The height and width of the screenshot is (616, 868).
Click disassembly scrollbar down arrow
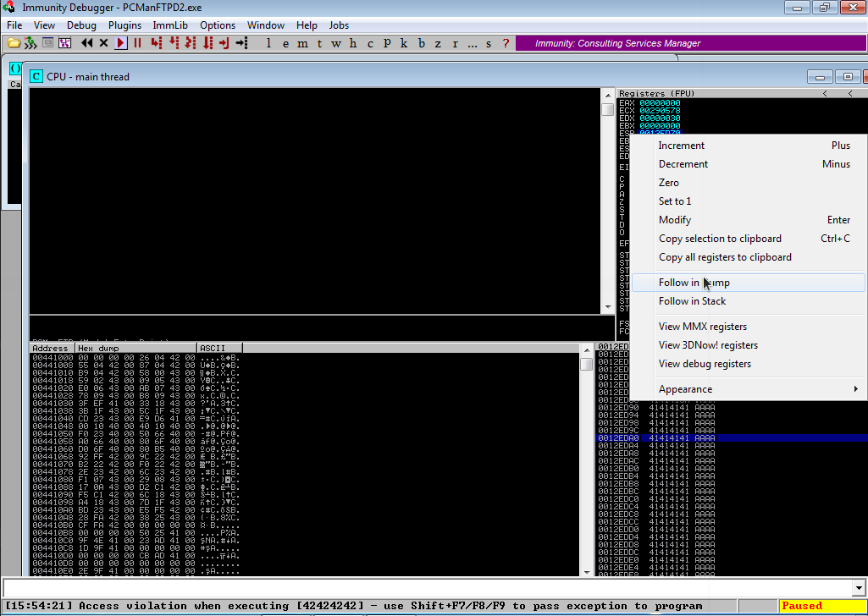pyautogui.click(x=608, y=307)
